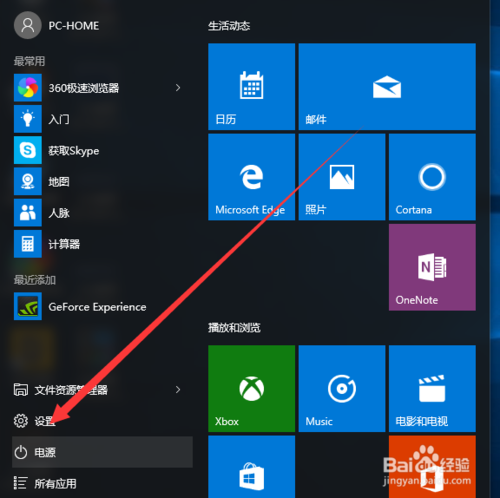Open the Cortana tile

tap(432, 177)
